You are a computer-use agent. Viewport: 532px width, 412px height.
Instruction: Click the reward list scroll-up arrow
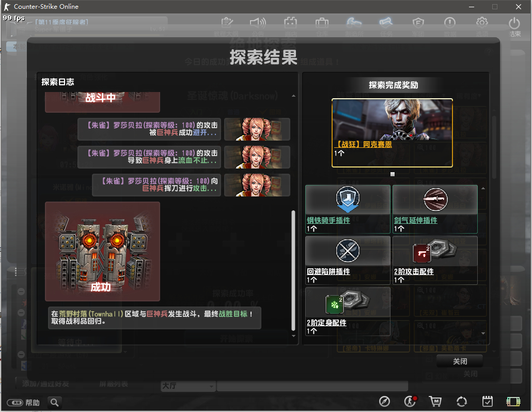[x=483, y=188]
